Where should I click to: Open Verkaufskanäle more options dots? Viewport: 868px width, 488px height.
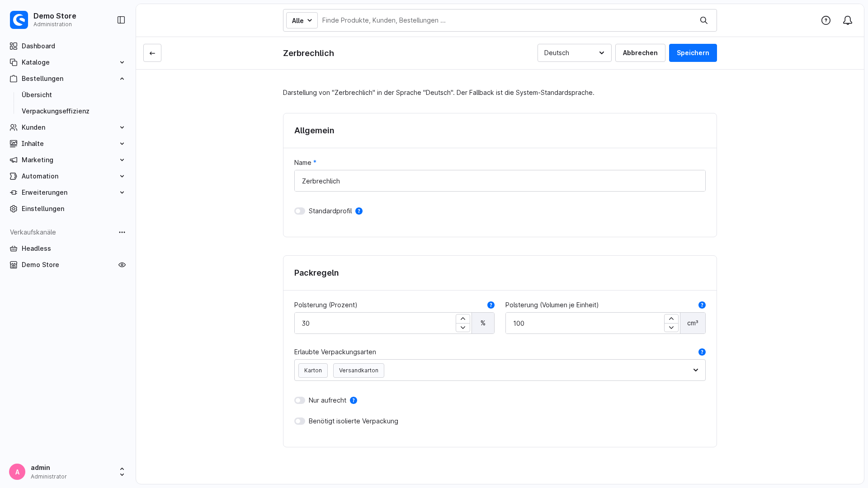click(122, 232)
